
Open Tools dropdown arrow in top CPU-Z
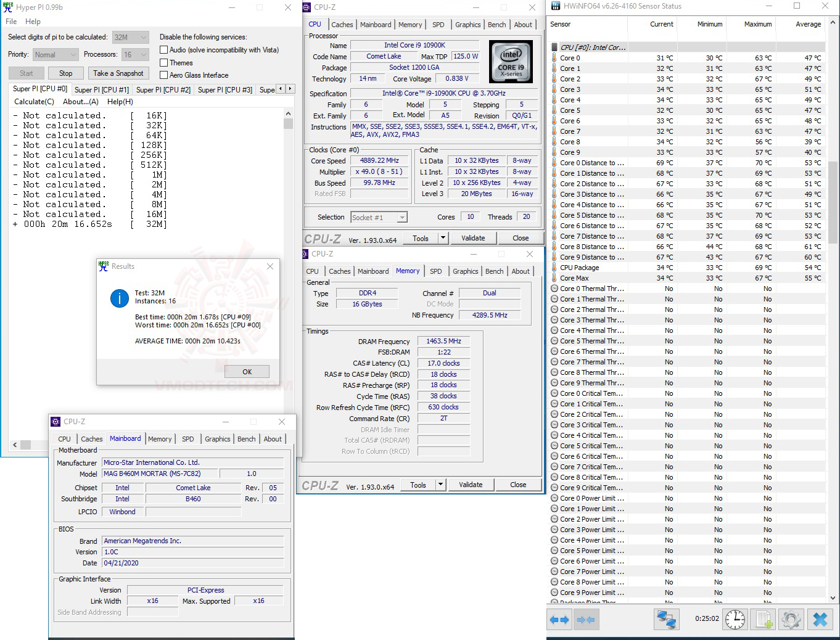coord(442,238)
